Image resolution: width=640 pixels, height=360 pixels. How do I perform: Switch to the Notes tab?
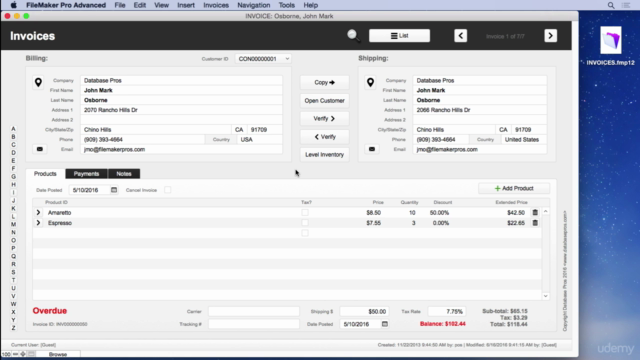click(x=124, y=173)
